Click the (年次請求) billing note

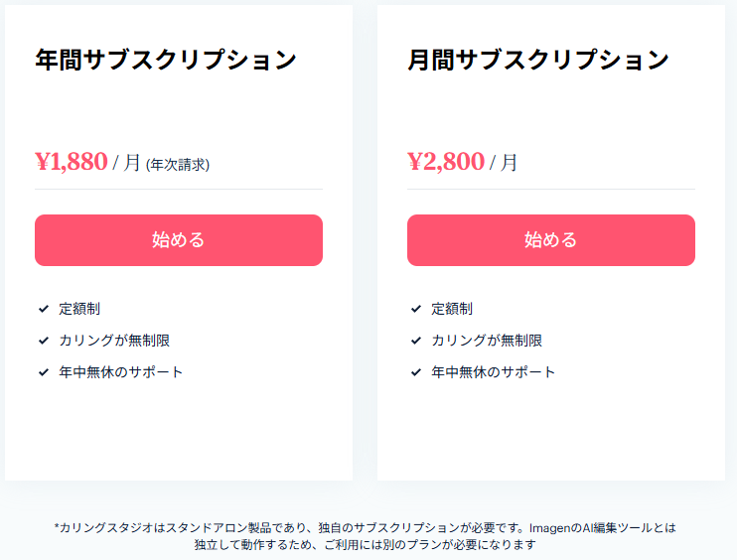[x=178, y=165]
